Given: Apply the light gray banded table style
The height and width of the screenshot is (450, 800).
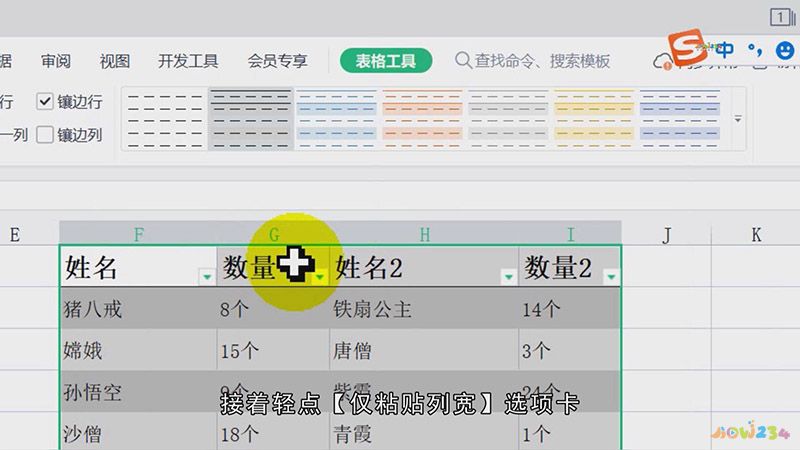Looking at the screenshot, I should (x=508, y=120).
